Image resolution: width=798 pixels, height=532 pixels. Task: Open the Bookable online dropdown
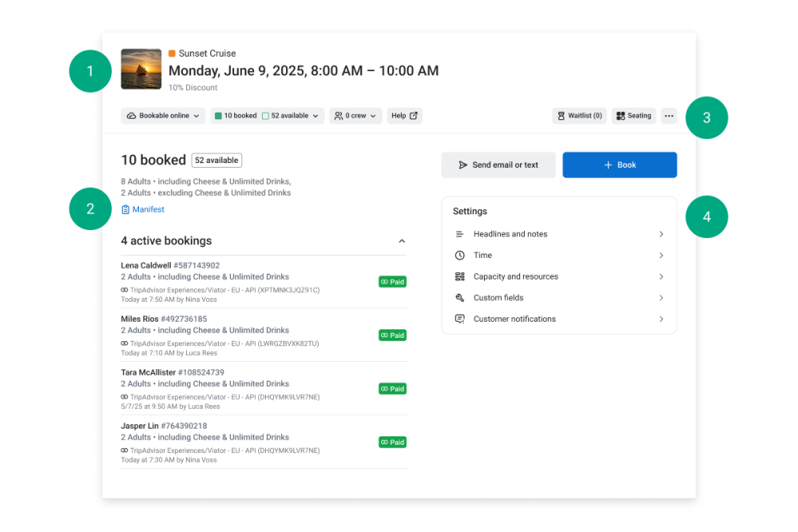pyautogui.click(x=163, y=116)
